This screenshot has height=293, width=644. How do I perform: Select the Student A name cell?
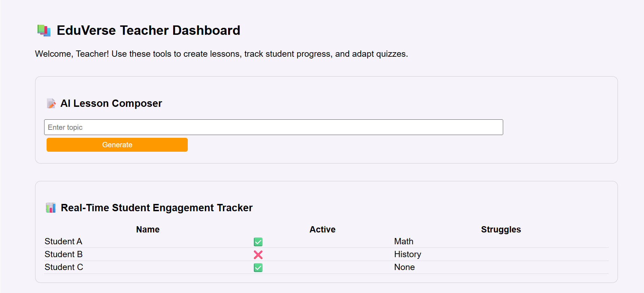point(63,241)
